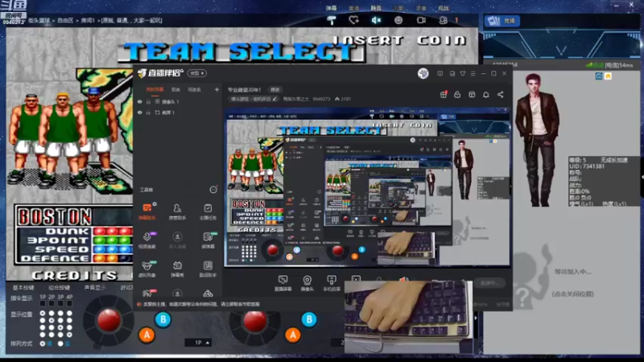Screen dimensions: 644x362
Task: Click the 修改 button beside stream title
Action: [x=275, y=89]
